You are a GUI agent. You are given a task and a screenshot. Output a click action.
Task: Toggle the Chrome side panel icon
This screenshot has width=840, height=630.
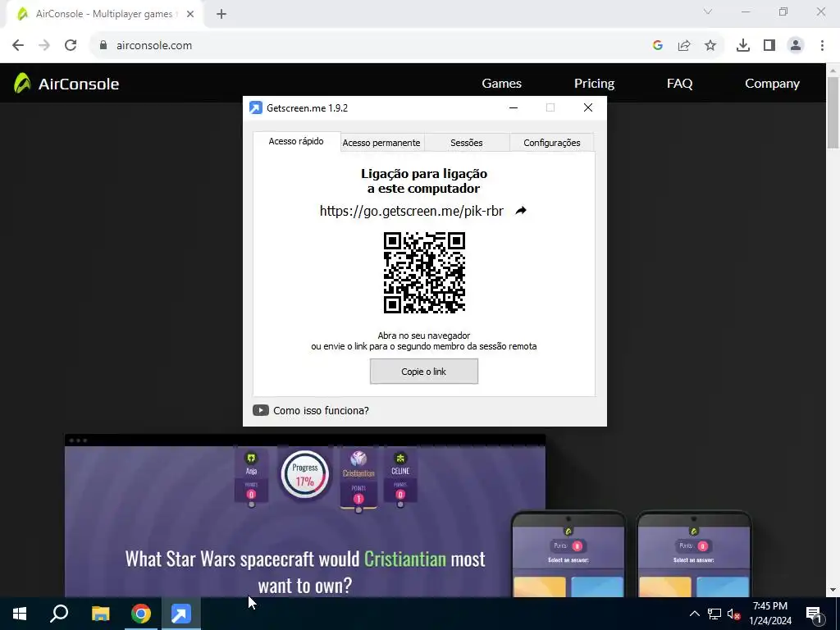pos(769,46)
